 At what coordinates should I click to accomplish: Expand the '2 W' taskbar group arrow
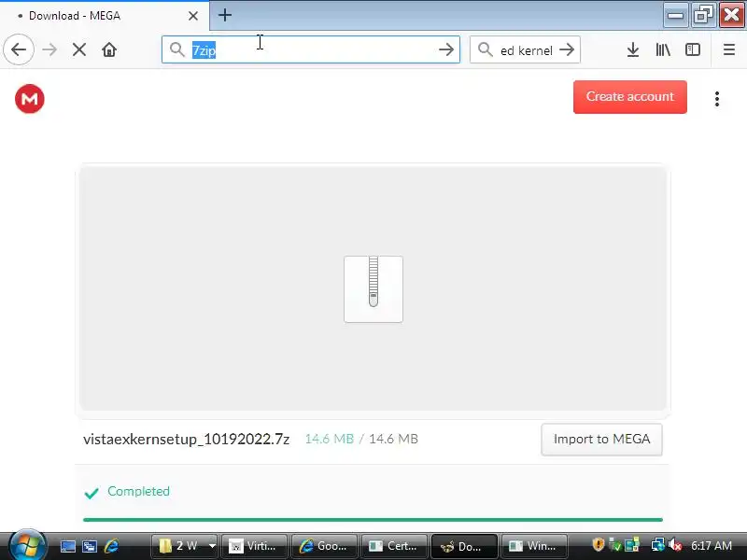(x=212, y=546)
